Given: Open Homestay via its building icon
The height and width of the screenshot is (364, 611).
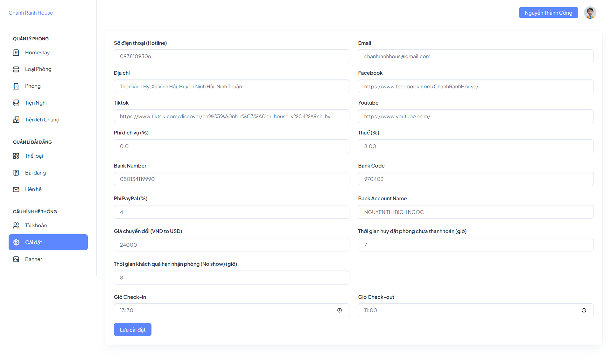Looking at the screenshot, I should pyautogui.click(x=16, y=52).
